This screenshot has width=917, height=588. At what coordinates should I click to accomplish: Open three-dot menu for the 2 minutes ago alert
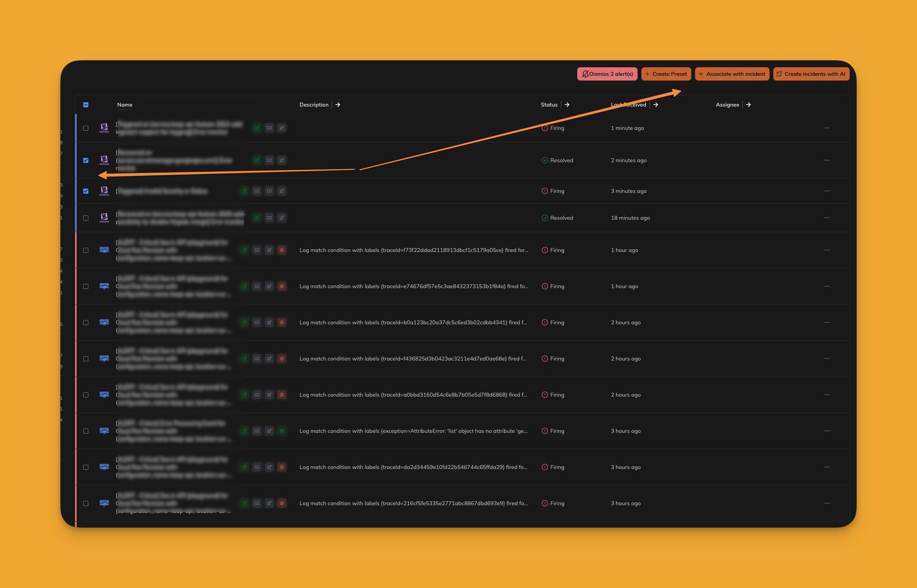click(x=827, y=160)
